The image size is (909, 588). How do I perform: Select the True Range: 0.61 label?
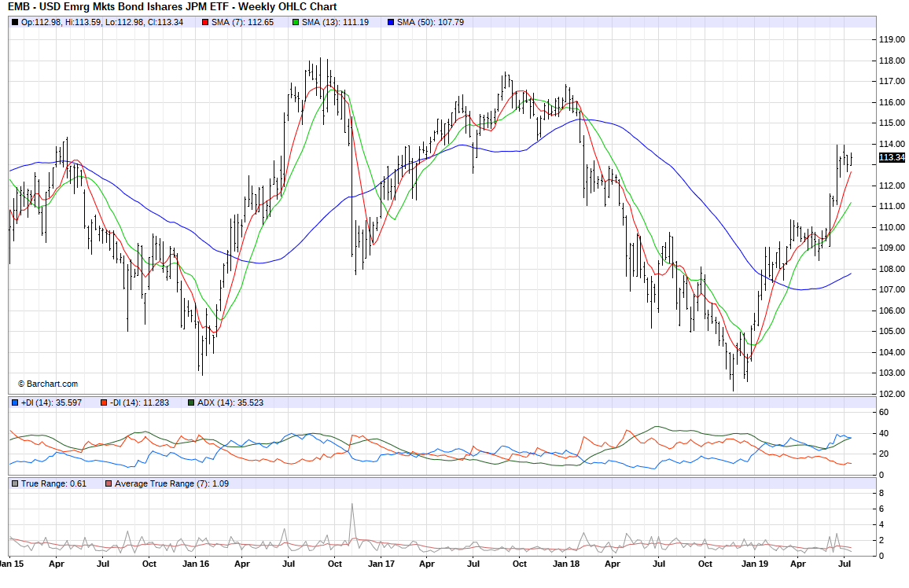[x=54, y=483]
